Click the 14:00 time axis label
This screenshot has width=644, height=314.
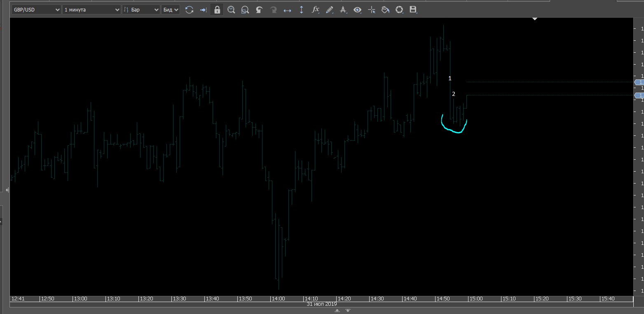(278, 299)
